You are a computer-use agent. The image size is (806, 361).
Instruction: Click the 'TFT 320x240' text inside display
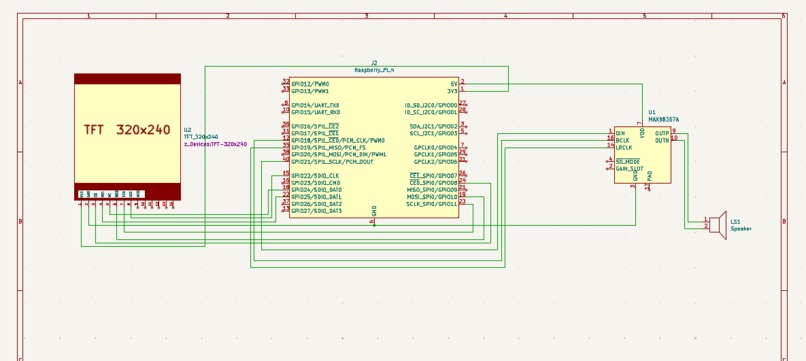coord(127,130)
